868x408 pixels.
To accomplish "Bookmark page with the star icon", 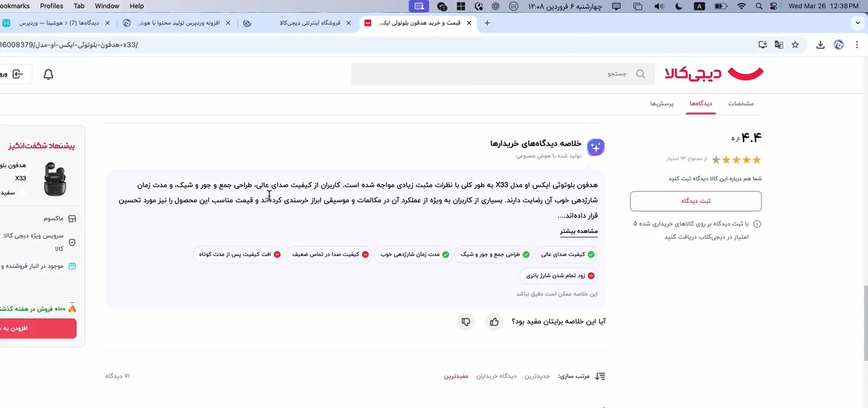I will click(x=795, y=45).
